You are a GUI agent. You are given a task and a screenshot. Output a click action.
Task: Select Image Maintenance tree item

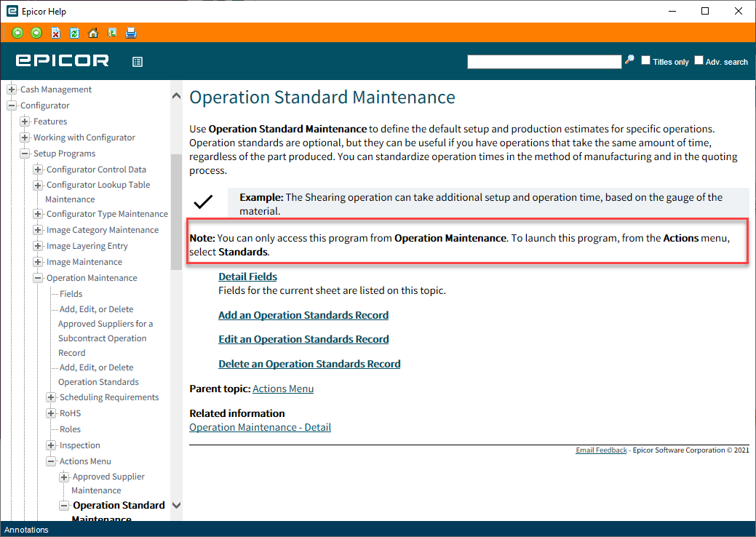[84, 262]
